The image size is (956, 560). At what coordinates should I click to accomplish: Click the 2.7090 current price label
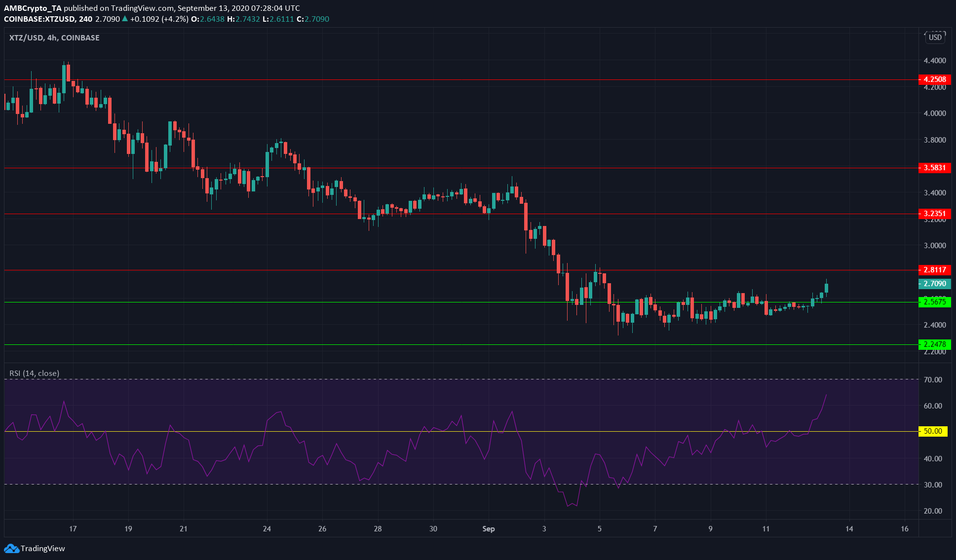(x=935, y=284)
